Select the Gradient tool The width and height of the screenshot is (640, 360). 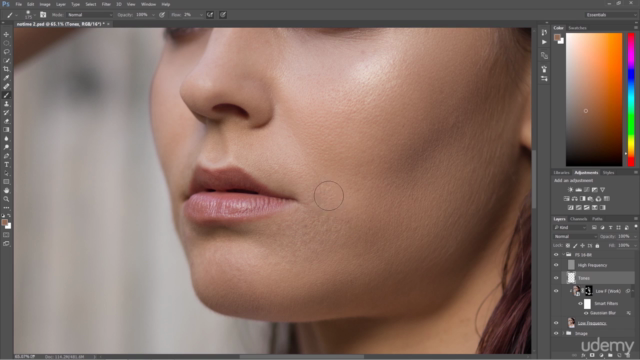coord(6,130)
